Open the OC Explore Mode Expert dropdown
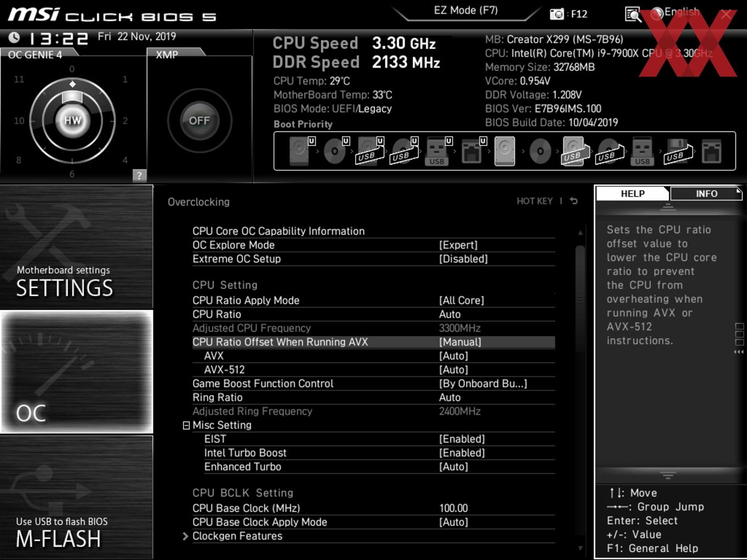Viewport: 747px width, 560px height. [x=459, y=245]
